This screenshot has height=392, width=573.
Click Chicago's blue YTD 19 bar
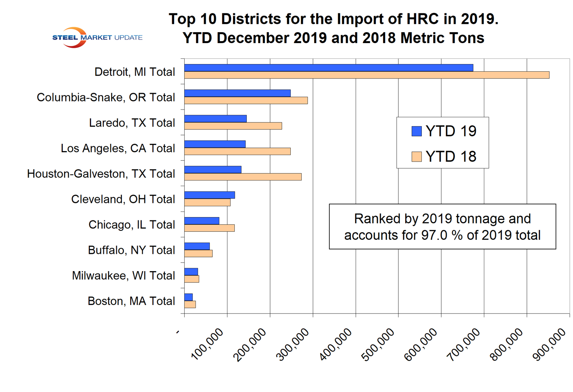point(202,220)
